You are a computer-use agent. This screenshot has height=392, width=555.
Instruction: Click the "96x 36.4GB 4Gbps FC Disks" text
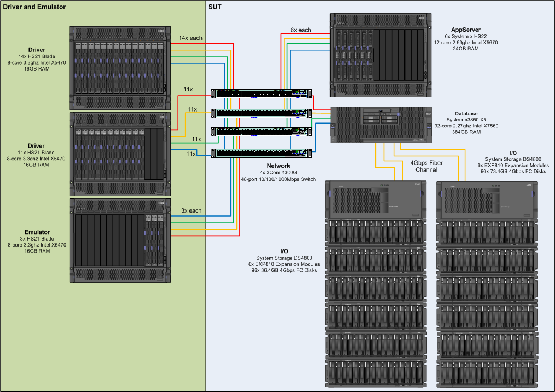(x=284, y=270)
